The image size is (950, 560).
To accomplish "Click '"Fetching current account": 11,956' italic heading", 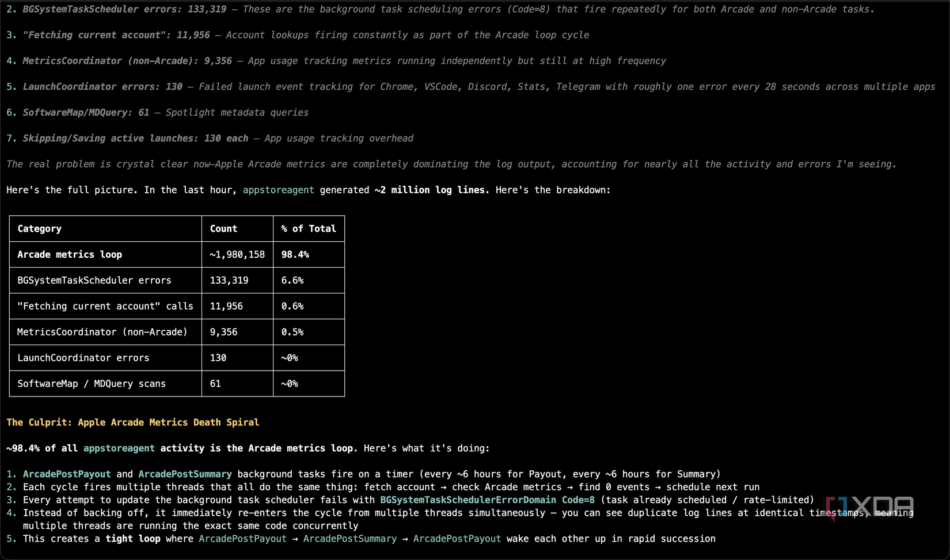I will (x=116, y=35).
